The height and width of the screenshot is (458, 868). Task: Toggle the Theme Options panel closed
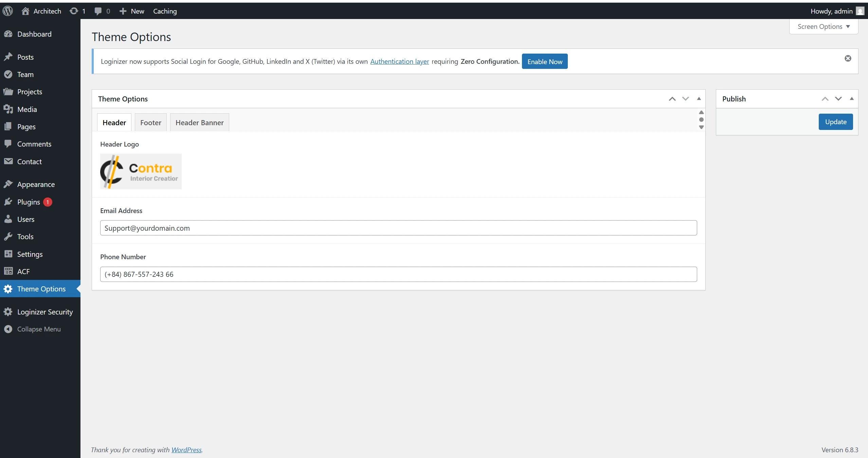[x=699, y=99]
